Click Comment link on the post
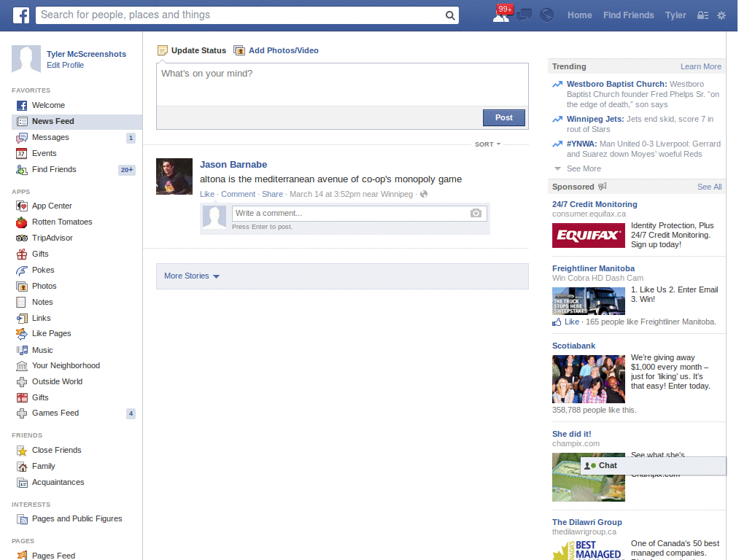 (238, 194)
